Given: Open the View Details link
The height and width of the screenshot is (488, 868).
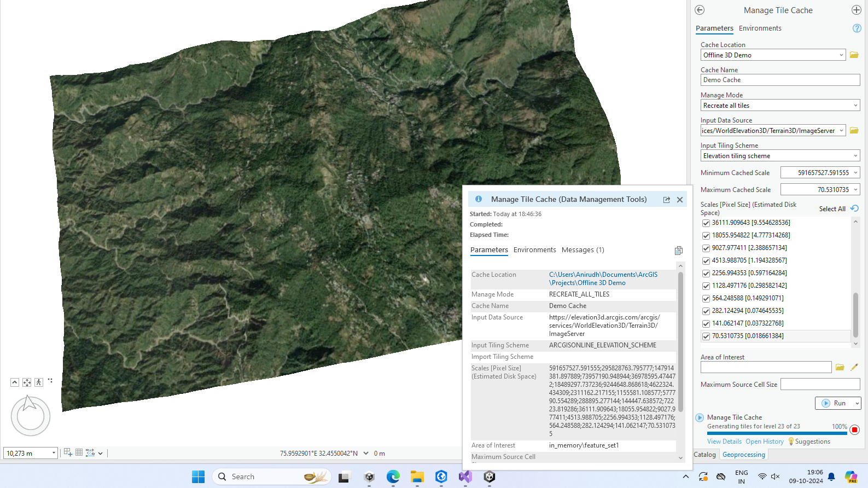Looking at the screenshot, I should coord(724,441).
